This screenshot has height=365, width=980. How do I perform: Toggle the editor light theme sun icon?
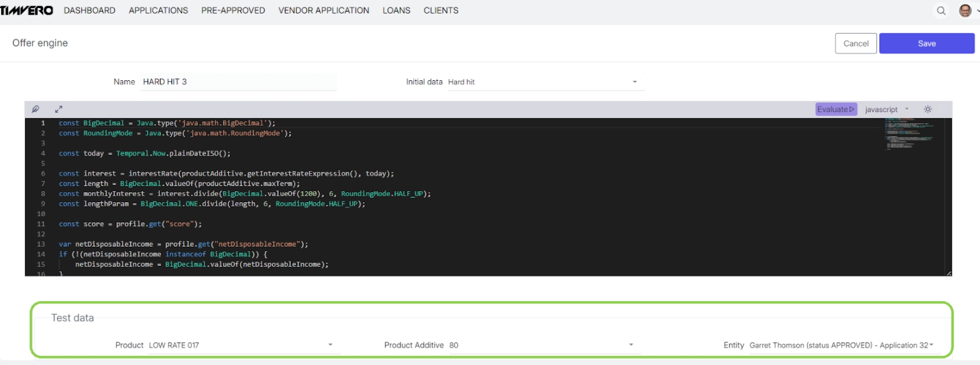tap(928, 110)
